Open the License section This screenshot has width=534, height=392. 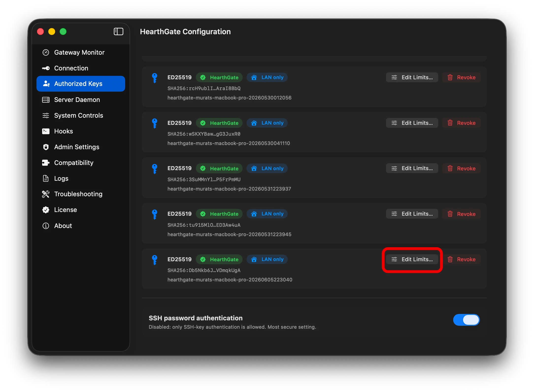click(81, 210)
